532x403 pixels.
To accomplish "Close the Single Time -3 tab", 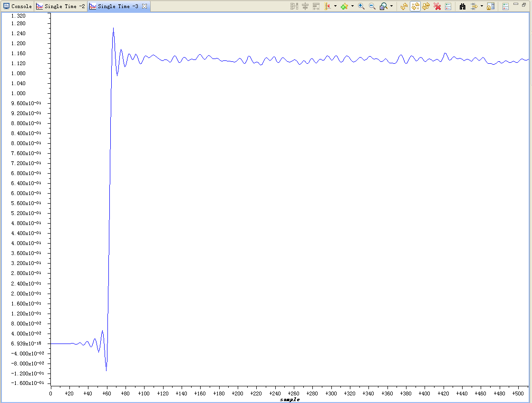I will [x=145, y=6].
